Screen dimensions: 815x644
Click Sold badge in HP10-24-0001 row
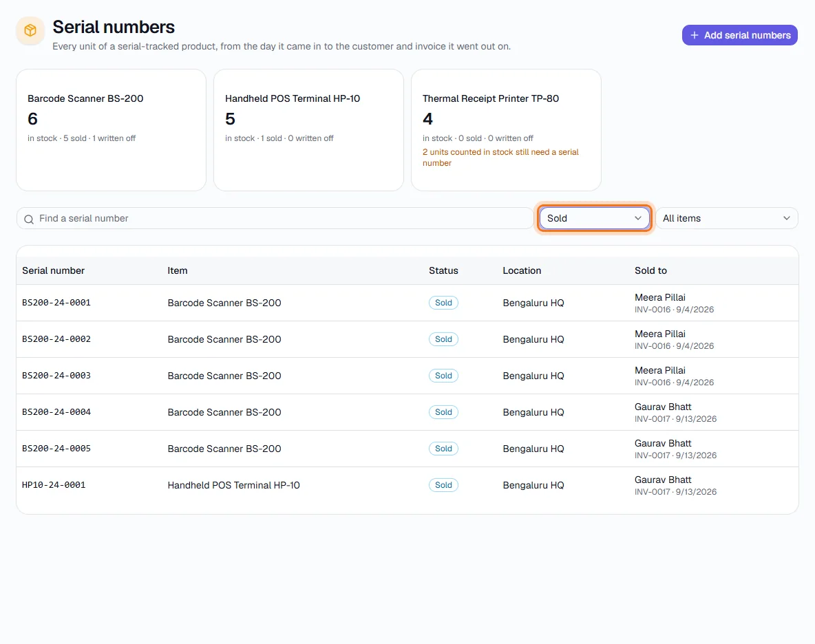pos(443,485)
